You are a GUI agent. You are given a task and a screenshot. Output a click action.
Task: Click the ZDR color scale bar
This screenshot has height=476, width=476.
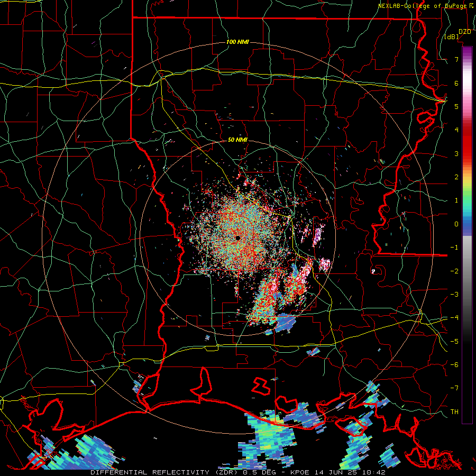point(467,235)
